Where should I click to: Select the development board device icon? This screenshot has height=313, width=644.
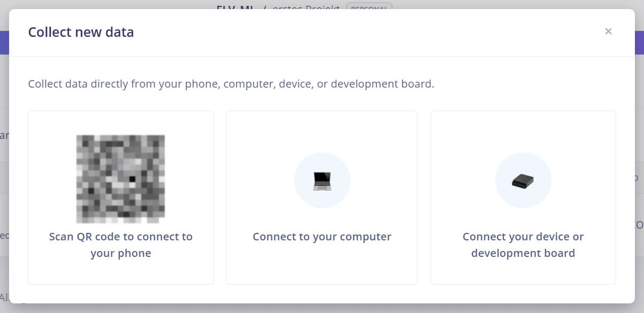tap(523, 182)
